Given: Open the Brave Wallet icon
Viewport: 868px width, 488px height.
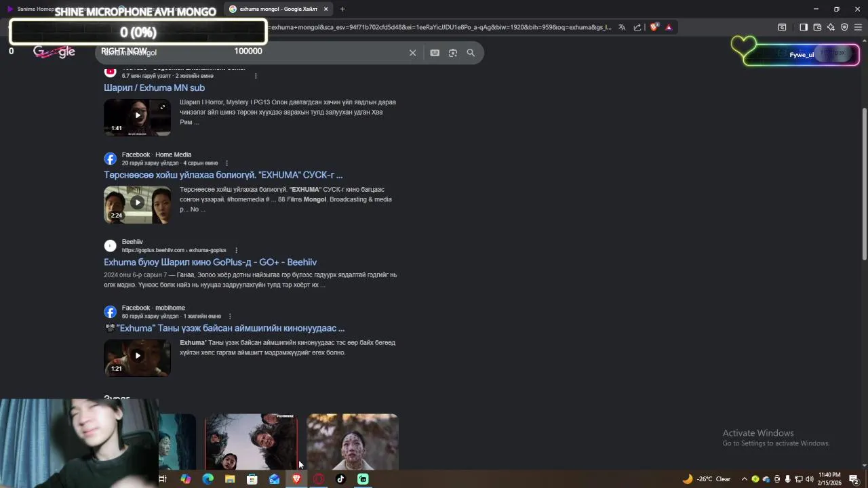Looking at the screenshot, I should tap(817, 27).
